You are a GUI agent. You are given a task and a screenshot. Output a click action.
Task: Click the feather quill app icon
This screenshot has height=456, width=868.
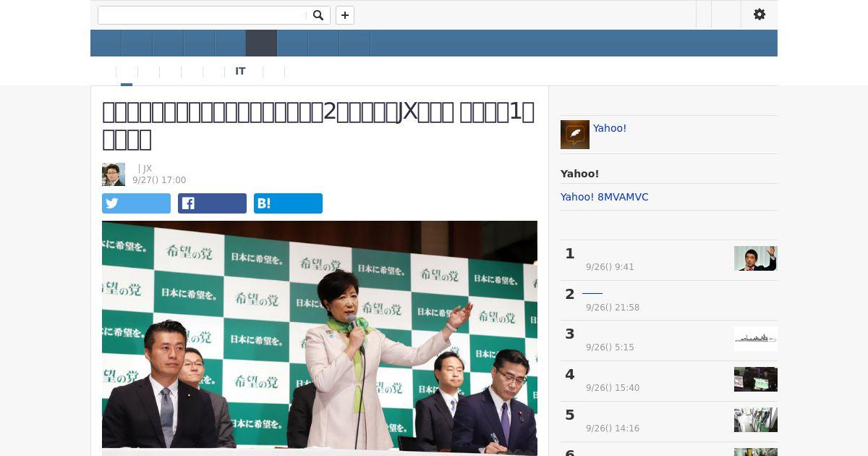(575, 135)
